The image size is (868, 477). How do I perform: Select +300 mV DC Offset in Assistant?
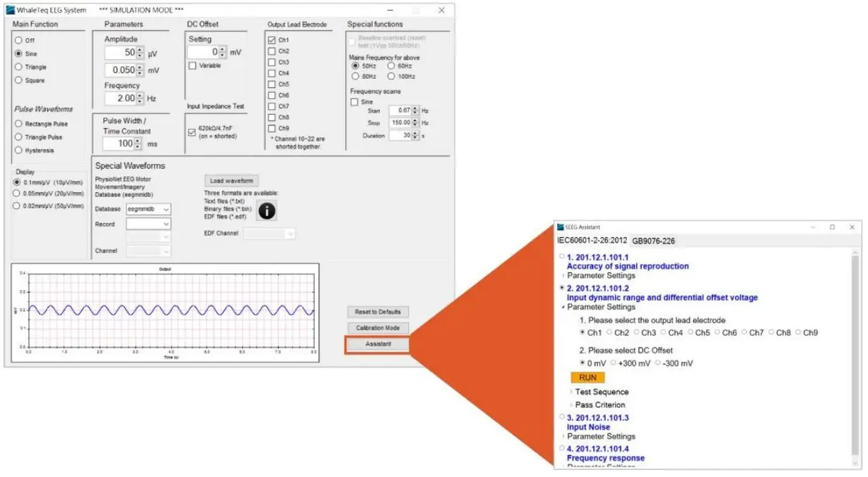click(x=621, y=364)
